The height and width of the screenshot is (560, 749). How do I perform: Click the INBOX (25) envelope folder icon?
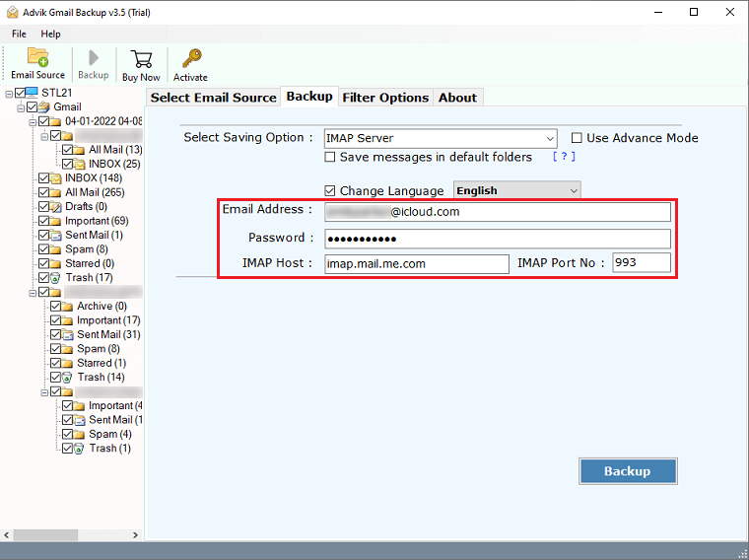pyautogui.click(x=80, y=164)
